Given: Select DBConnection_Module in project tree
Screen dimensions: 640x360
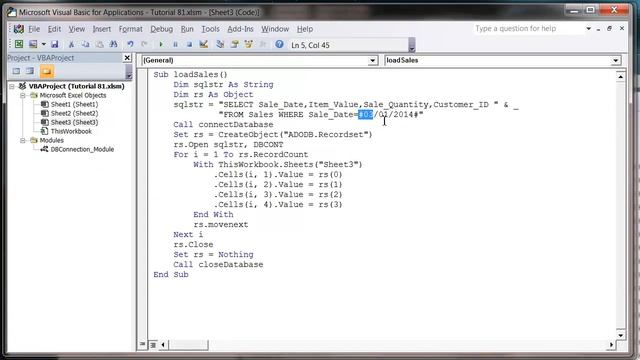Looking at the screenshot, I should point(82,149).
